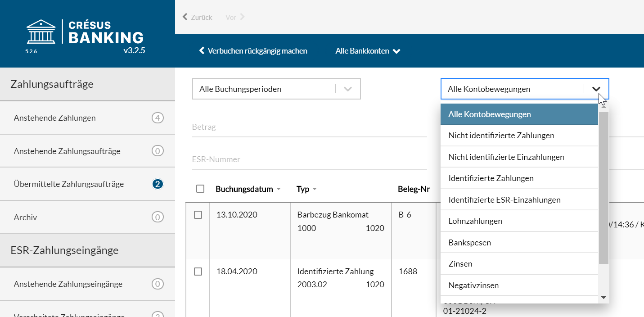Click the chevron before Verbuchen rückgängig machen
The image size is (644, 317).
(x=202, y=51)
